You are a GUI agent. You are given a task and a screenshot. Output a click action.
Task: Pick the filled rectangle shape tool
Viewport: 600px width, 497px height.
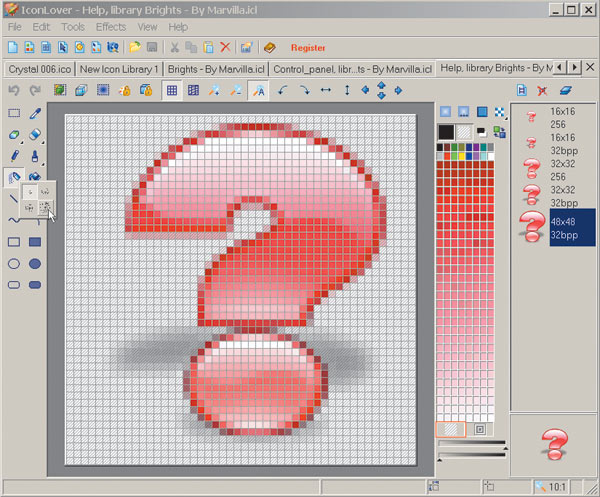pyautogui.click(x=35, y=242)
